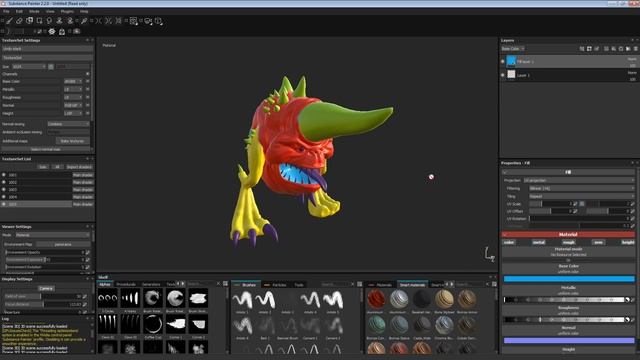Viewport: 640px width, 360px height.
Task: Switch to the Particles shelf tab
Action: coord(279,284)
